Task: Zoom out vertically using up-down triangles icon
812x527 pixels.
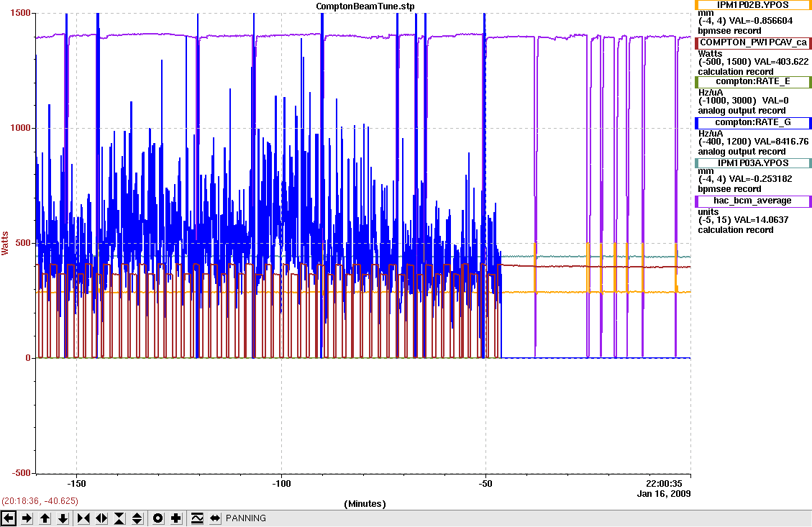Action: pyautogui.click(x=137, y=518)
